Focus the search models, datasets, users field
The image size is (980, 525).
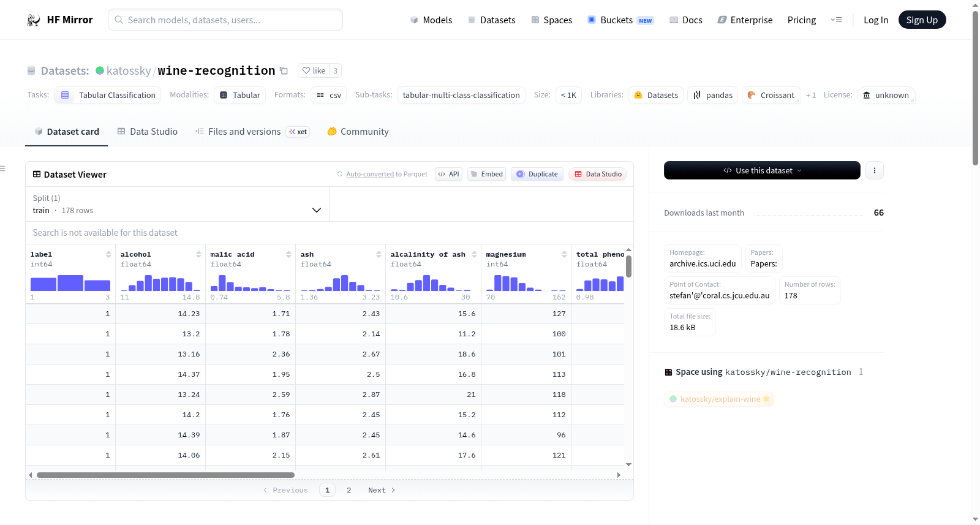pos(225,20)
